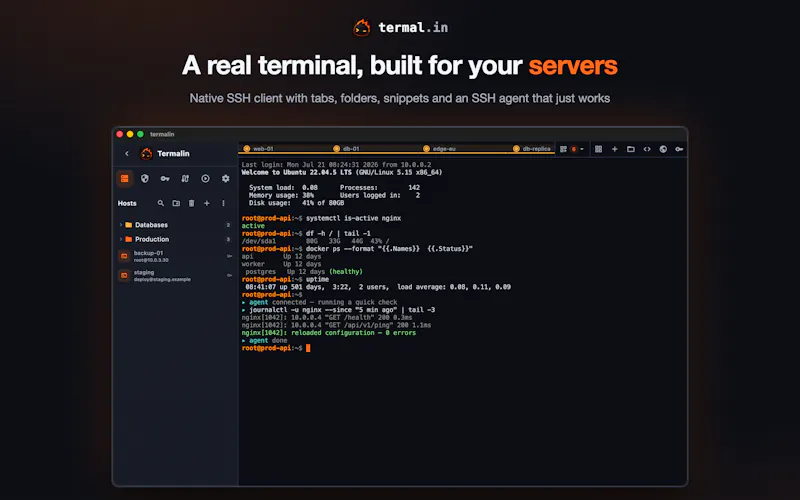The image size is (800, 500).
Task: Click the 'root@10.0.3.30' address text
Action: [x=151, y=260]
